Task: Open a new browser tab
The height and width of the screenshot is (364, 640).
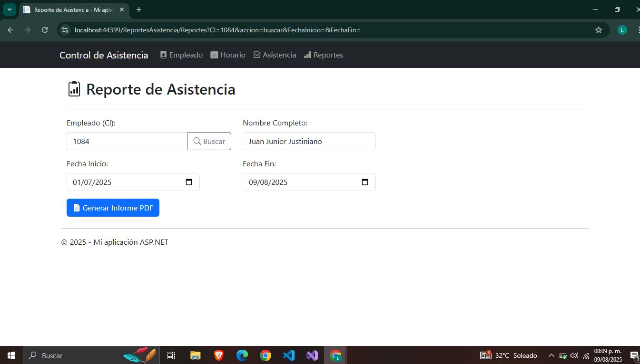Action: pos(139,10)
